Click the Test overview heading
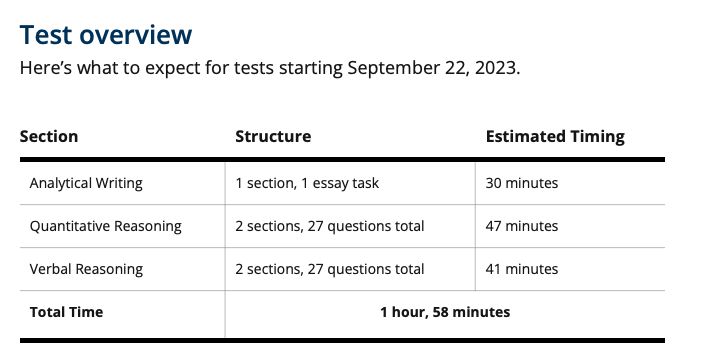 point(106,35)
